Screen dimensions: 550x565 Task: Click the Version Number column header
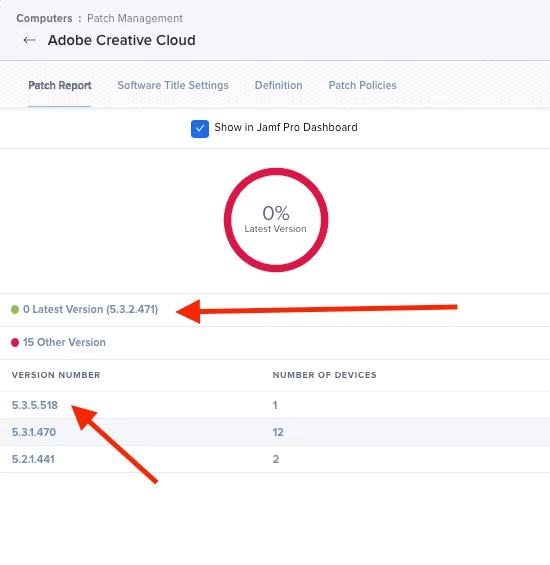56,375
